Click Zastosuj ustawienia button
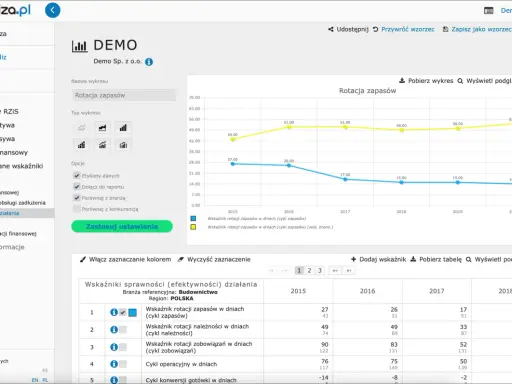 tap(122, 226)
